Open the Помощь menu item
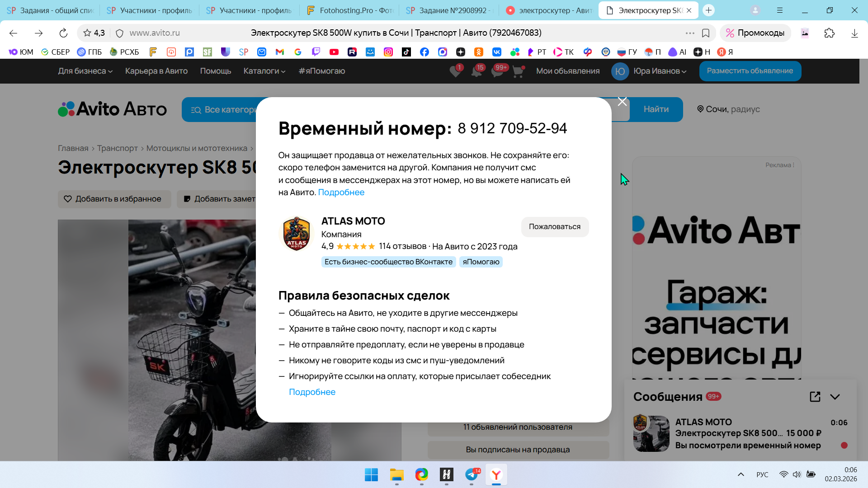The height and width of the screenshot is (488, 868). 215,71
